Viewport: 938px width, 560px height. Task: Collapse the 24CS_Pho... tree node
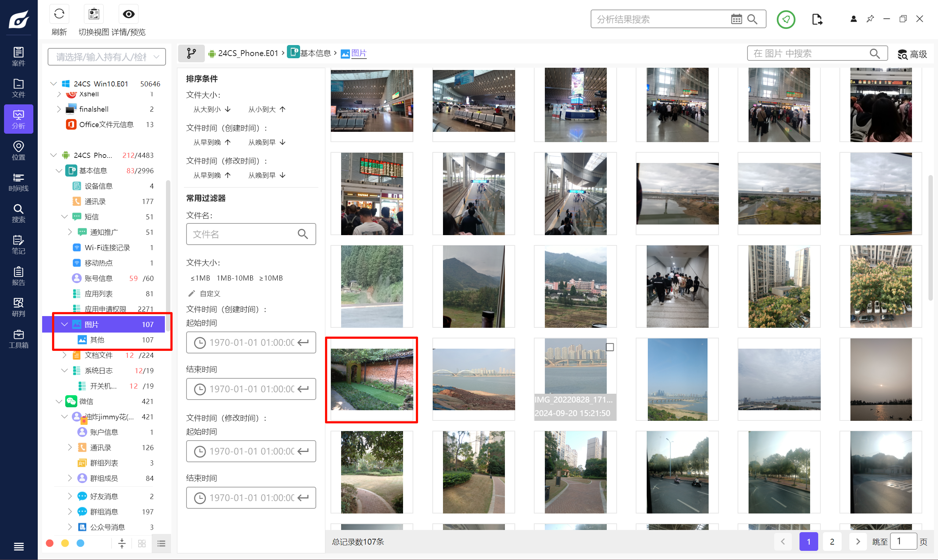pos(53,155)
